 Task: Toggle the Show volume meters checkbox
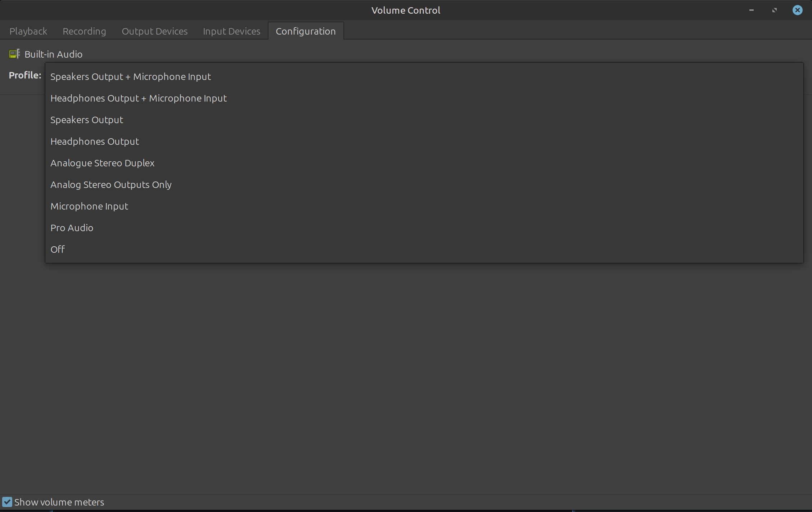[7, 502]
